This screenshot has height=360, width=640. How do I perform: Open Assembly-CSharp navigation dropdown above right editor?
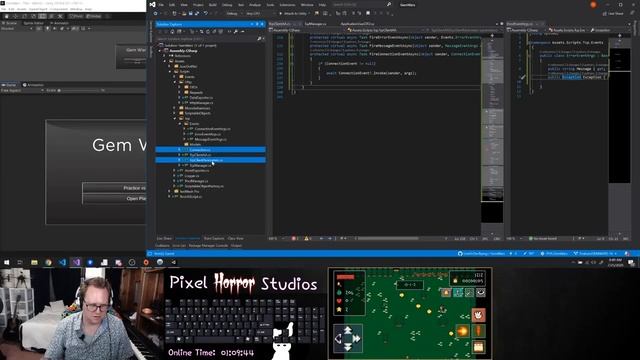point(526,30)
